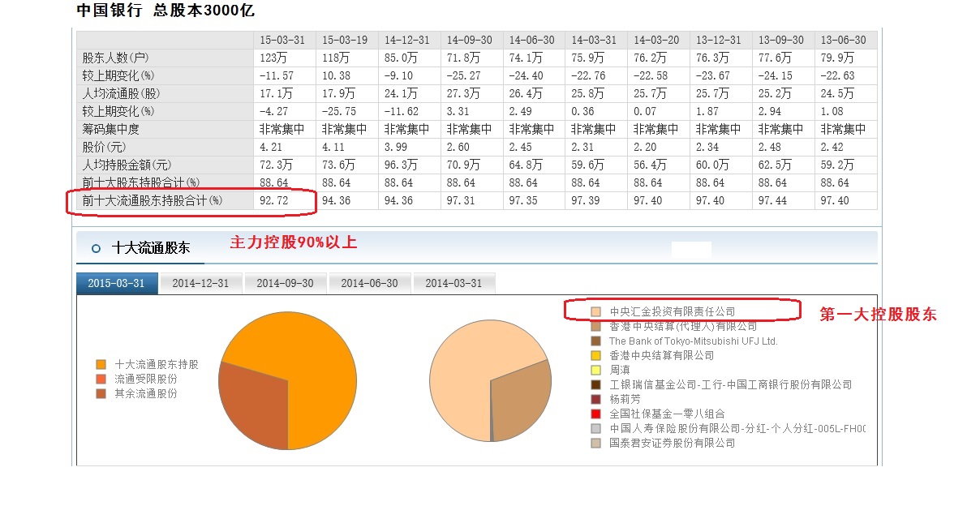
Task: Click the 3.99 share price cell
Action: (396, 147)
